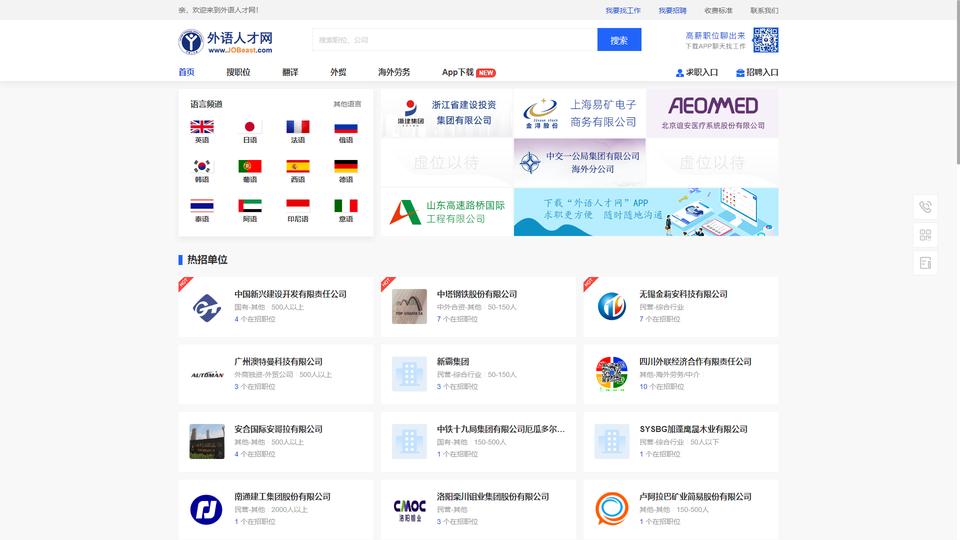Open the 新霸集团 company title
Viewport: 960px width, 540px height.
(452, 362)
